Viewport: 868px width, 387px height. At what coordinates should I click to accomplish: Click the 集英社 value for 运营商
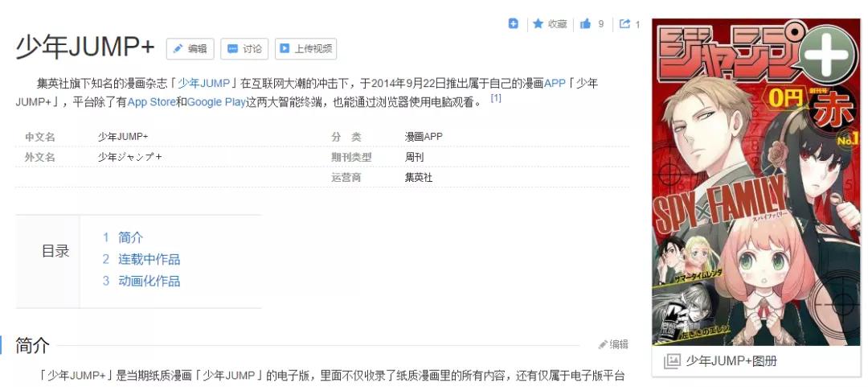point(419,178)
